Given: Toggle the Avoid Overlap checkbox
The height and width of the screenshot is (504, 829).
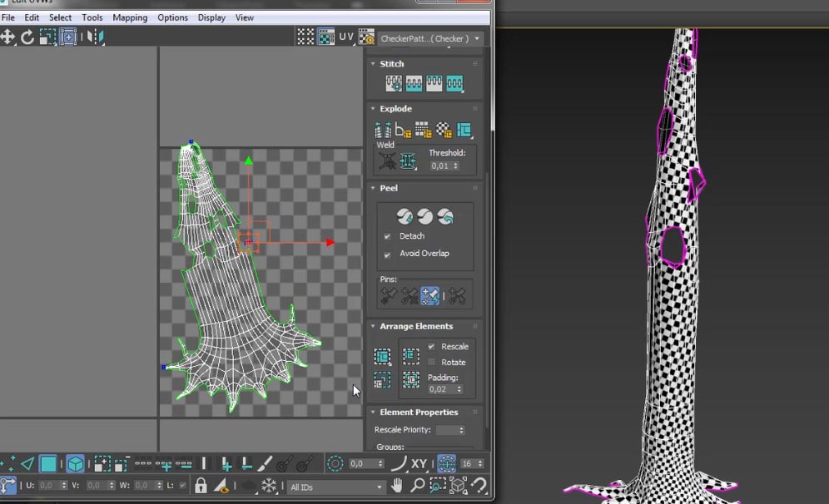Looking at the screenshot, I should pos(387,254).
